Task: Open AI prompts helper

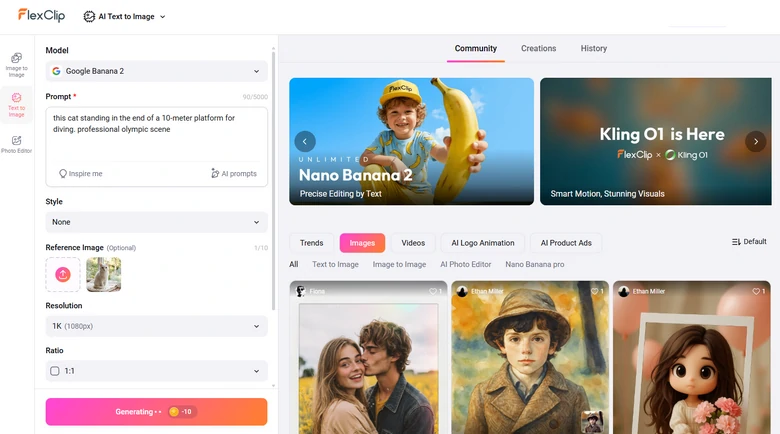Action: [x=234, y=173]
